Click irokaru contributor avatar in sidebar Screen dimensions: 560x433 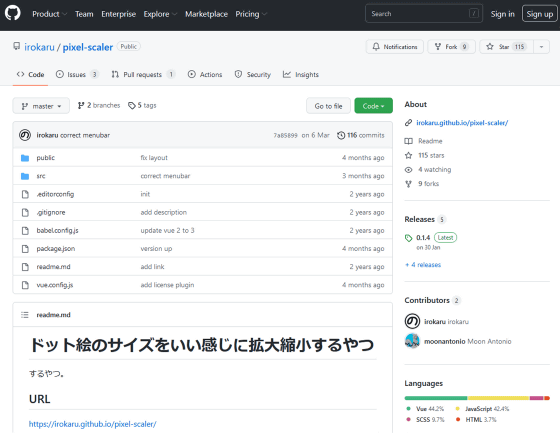click(x=412, y=321)
